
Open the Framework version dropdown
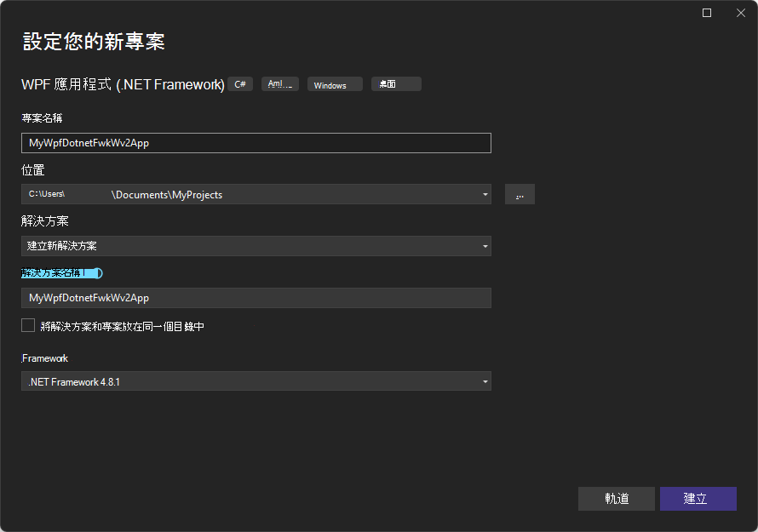(485, 380)
